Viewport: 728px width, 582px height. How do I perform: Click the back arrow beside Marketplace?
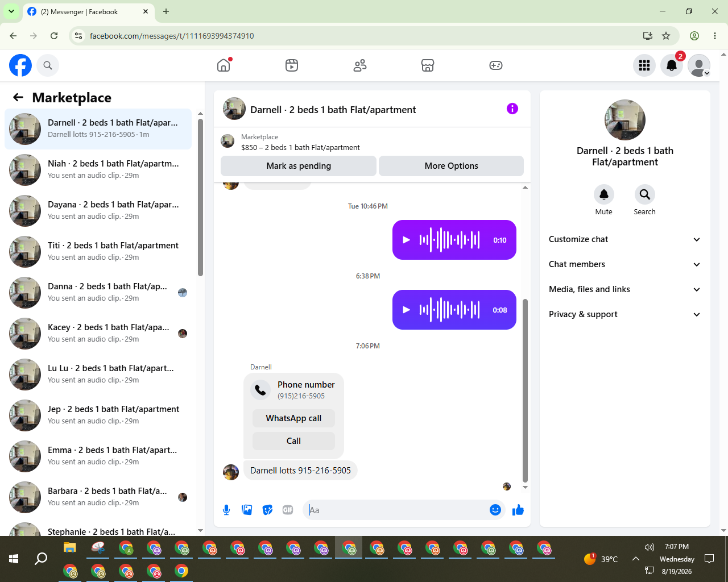coord(18,97)
